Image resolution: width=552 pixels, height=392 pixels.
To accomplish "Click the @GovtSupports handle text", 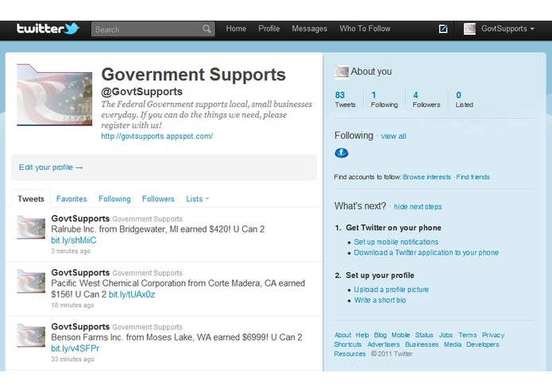I will [x=142, y=92].
